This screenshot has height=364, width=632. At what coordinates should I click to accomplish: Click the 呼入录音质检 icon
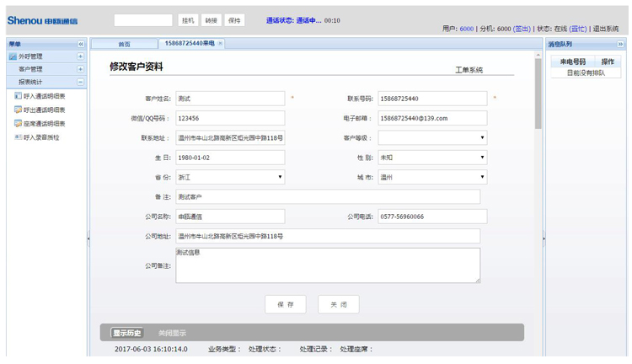tap(19, 137)
